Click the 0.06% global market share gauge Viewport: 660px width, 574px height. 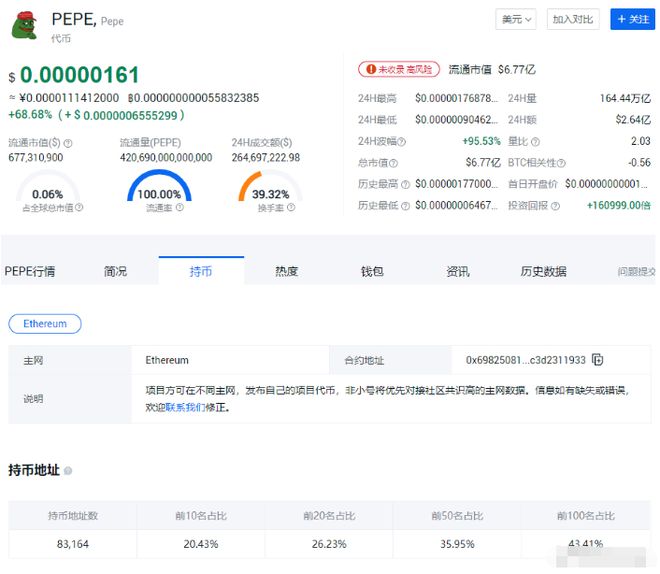pos(48,186)
